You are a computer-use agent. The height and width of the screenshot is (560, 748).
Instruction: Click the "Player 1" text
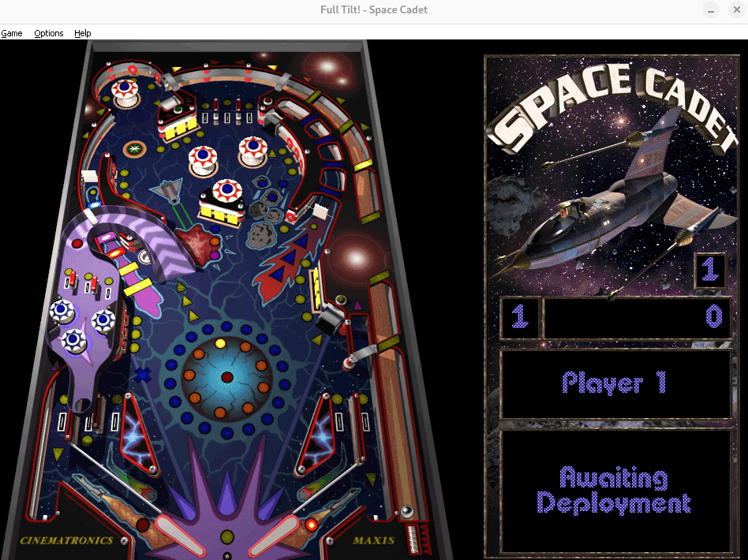pos(614,383)
